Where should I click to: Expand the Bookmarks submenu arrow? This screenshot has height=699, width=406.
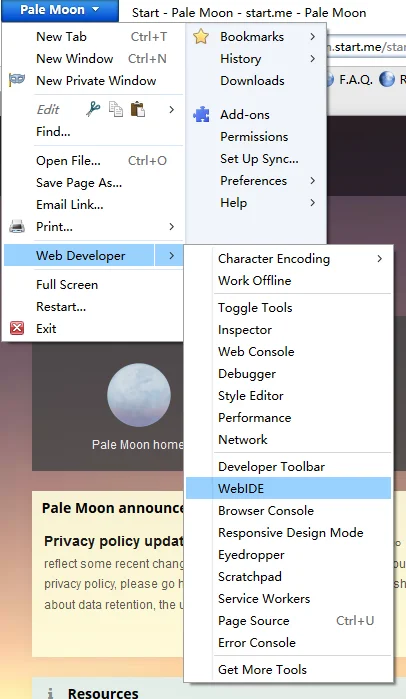click(313, 37)
